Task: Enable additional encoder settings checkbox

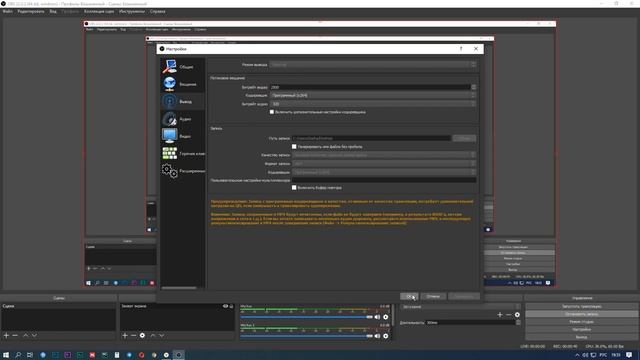Action: pos(272,112)
